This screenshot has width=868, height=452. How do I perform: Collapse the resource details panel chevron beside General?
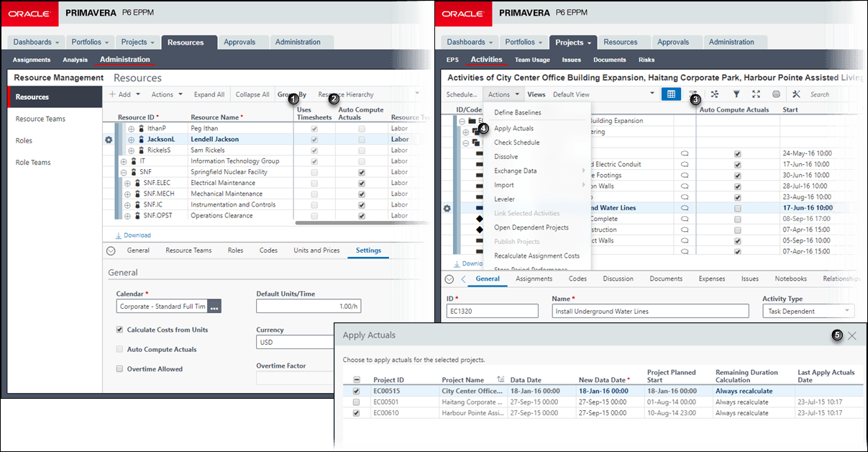point(111,250)
